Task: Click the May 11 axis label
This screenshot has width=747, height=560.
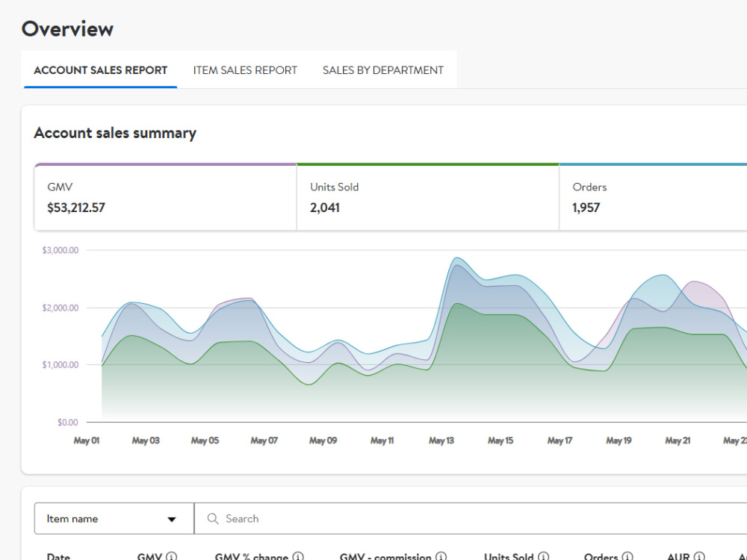Action: [x=382, y=441]
